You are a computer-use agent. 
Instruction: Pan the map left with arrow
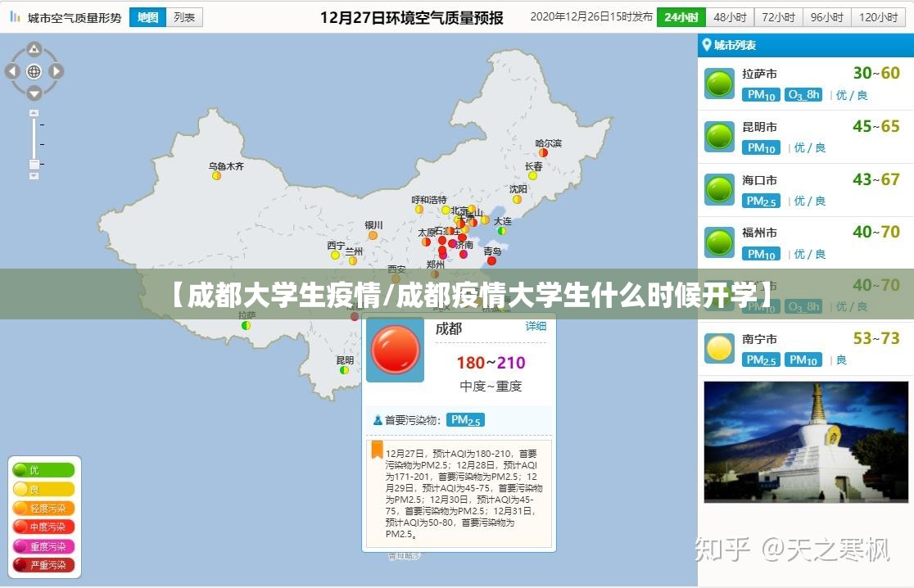click(x=12, y=71)
